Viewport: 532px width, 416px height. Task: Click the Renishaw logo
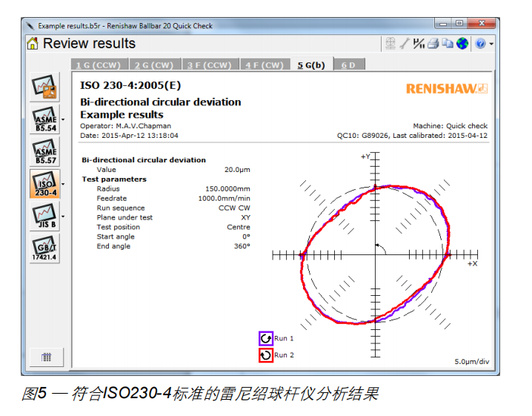447,89
